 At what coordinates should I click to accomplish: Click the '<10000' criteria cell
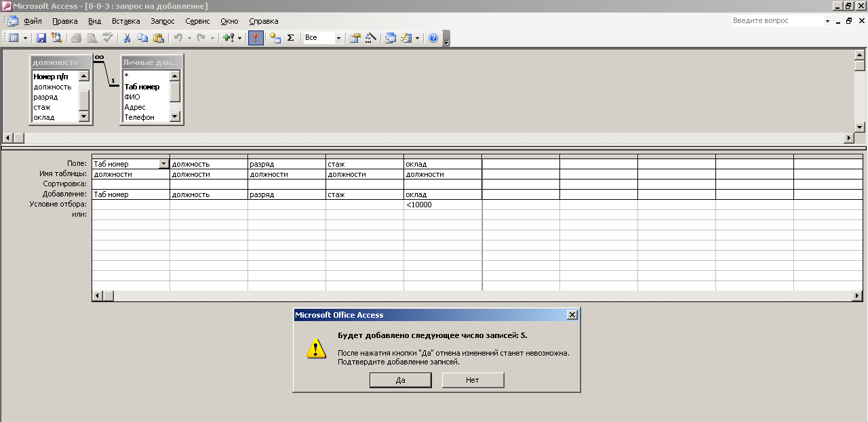(x=442, y=205)
